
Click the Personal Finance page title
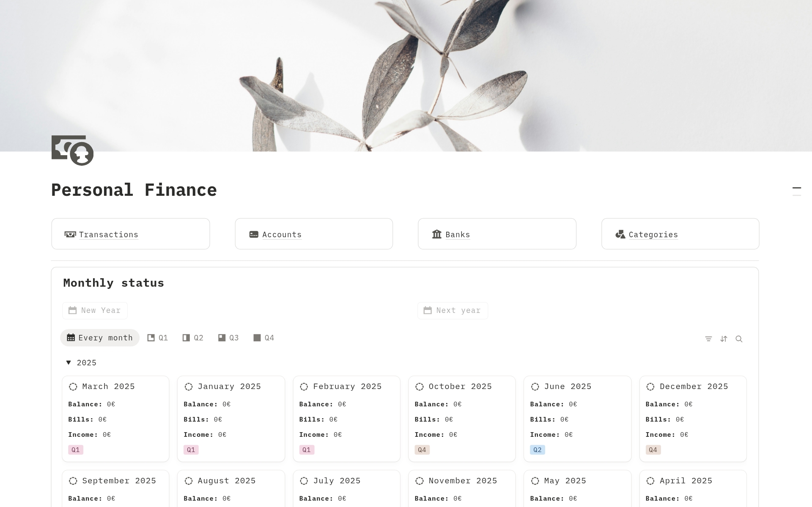tap(134, 190)
